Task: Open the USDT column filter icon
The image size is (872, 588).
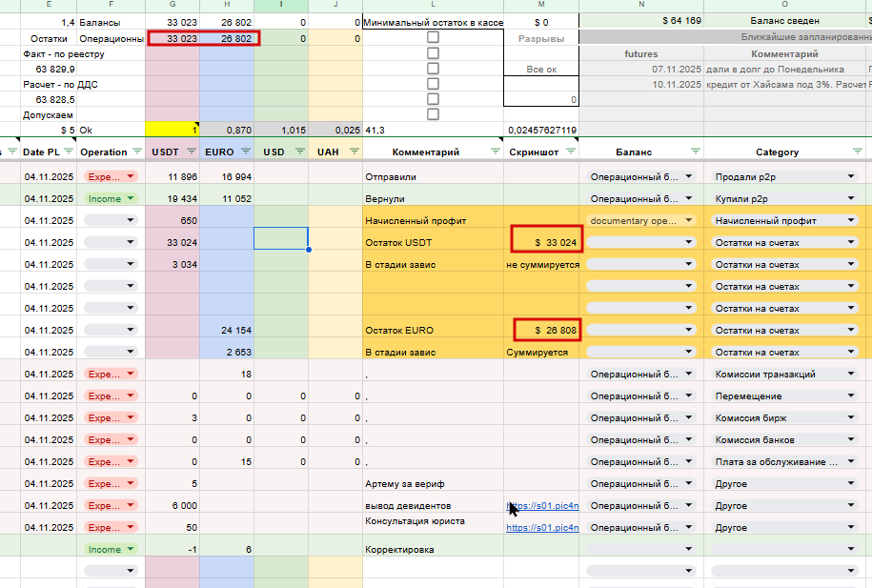Action: click(192, 152)
